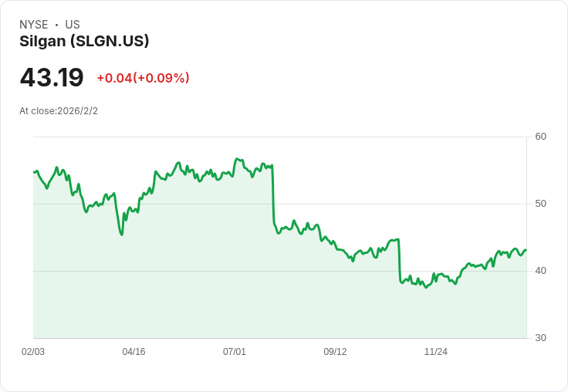Click the lowest dip just before 04/16

[x=121, y=234]
